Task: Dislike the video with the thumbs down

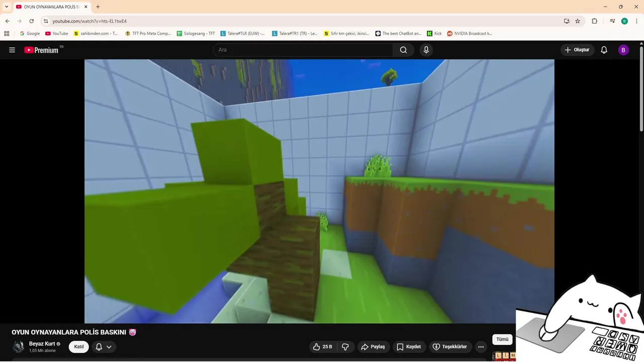Action: pyautogui.click(x=345, y=346)
